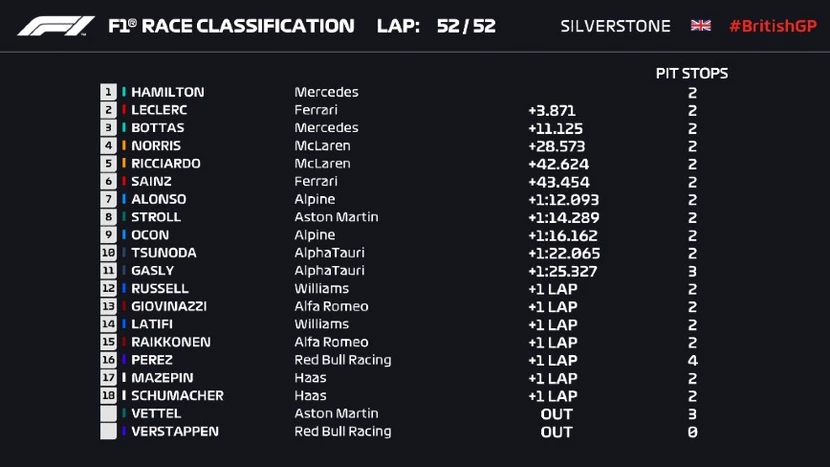Click Aston Martin team name beside Stroll
The image size is (830, 467).
pyautogui.click(x=336, y=217)
